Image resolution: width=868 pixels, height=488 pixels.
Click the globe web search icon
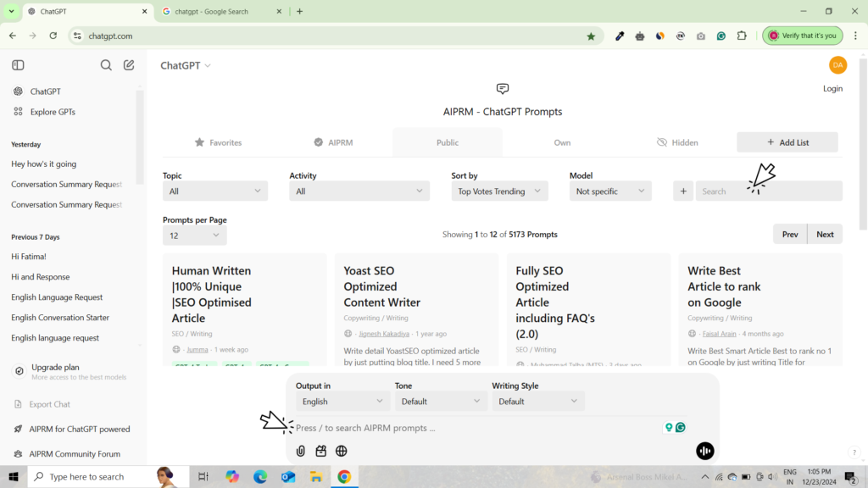click(342, 452)
